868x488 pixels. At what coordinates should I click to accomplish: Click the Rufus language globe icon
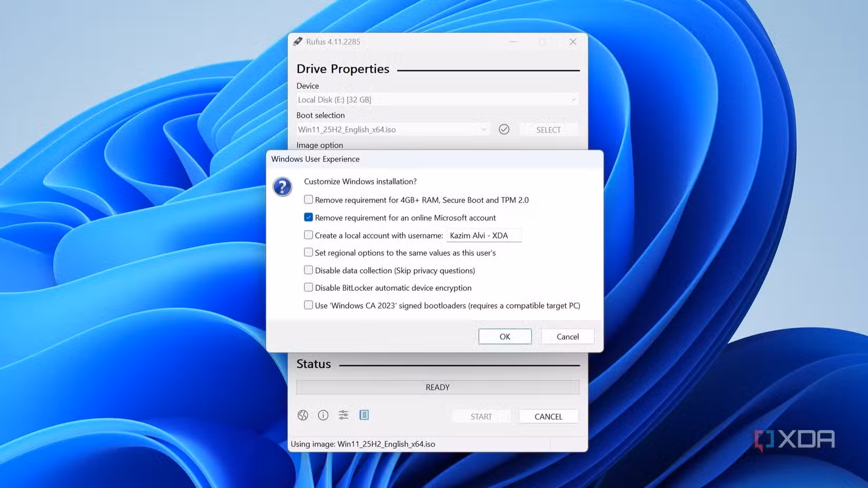[302, 415]
